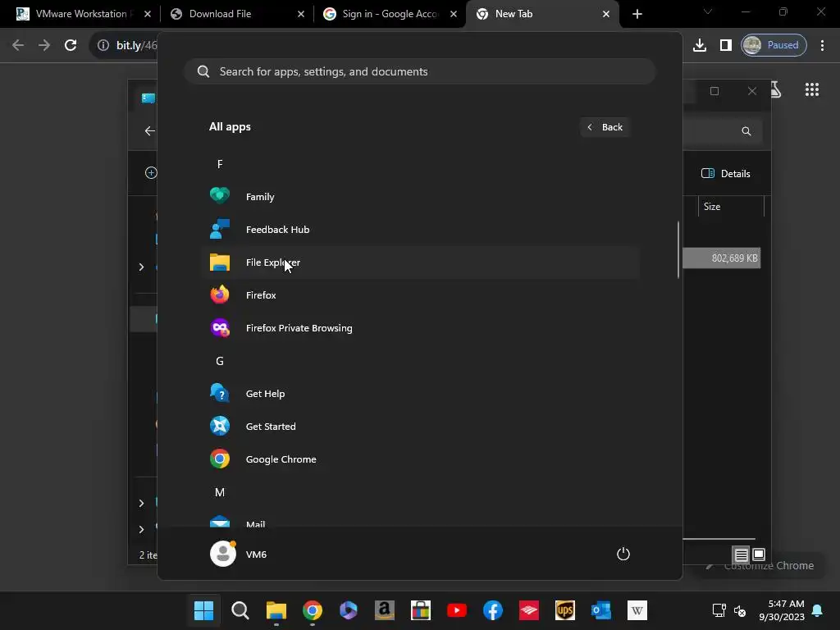Open the Amazon taskbar shortcut

point(385,610)
